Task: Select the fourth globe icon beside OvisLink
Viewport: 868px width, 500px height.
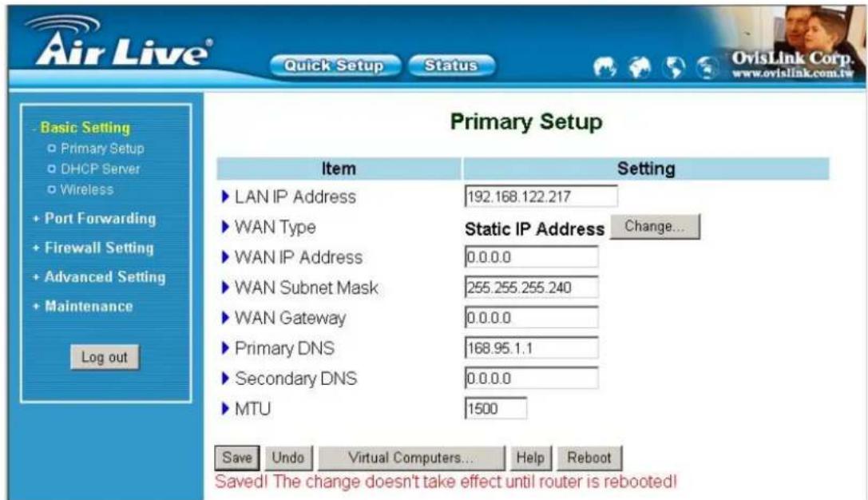Action: (x=707, y=68)
